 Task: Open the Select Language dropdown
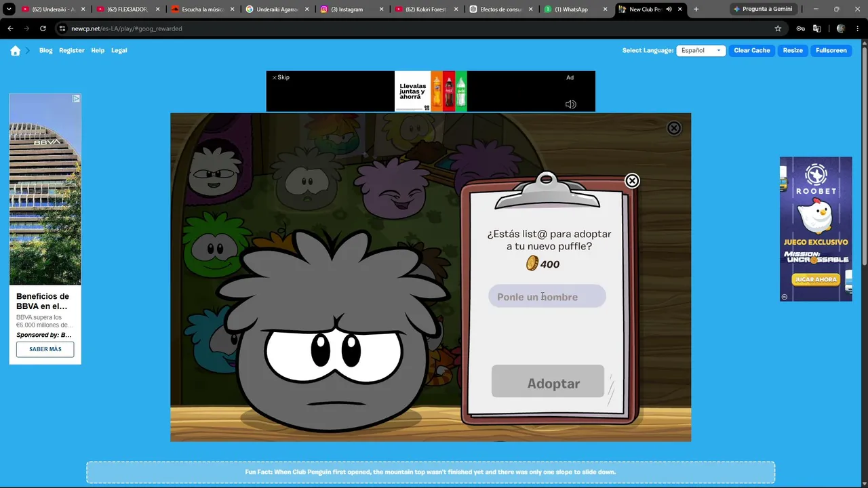point(701,50)
